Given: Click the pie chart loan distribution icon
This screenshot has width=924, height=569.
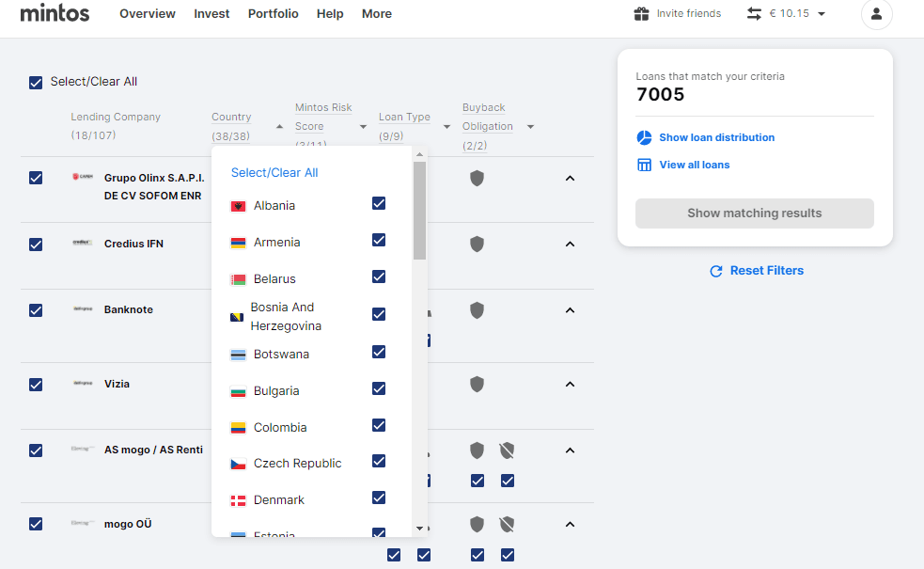Looking at the screenshot, I should pyautogui.click(x=644, y=137).
